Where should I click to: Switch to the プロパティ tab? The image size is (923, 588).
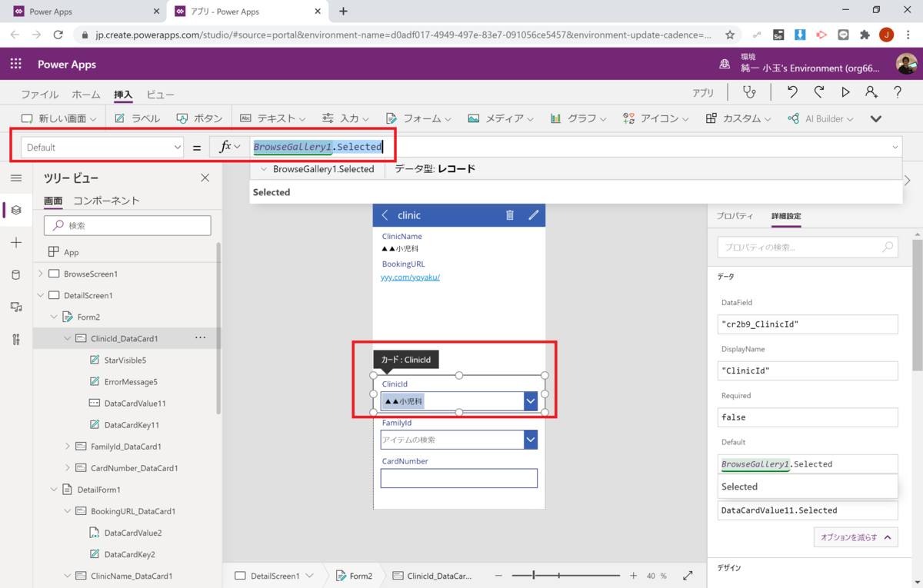coord(735,216)
